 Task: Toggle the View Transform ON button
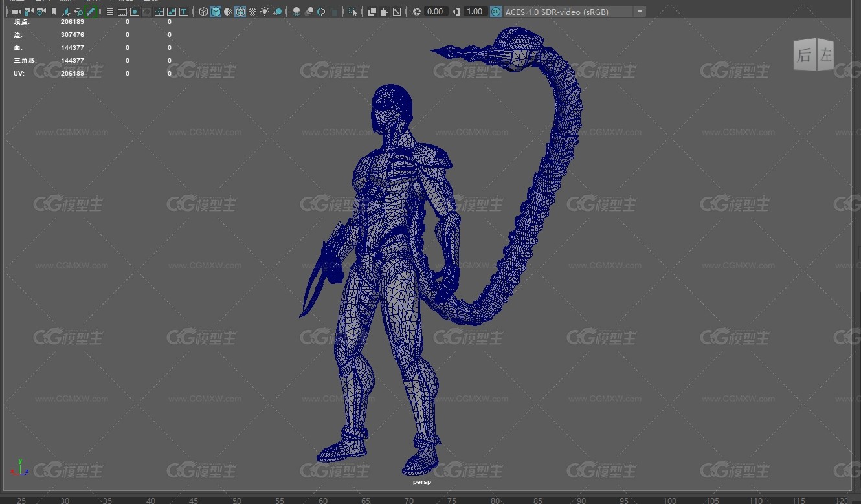click(x=495, y=12)
